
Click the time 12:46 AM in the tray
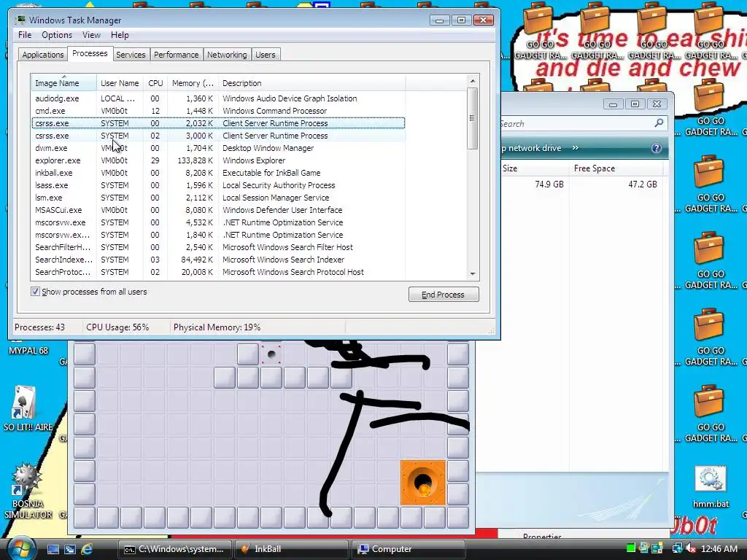(719, 548)
